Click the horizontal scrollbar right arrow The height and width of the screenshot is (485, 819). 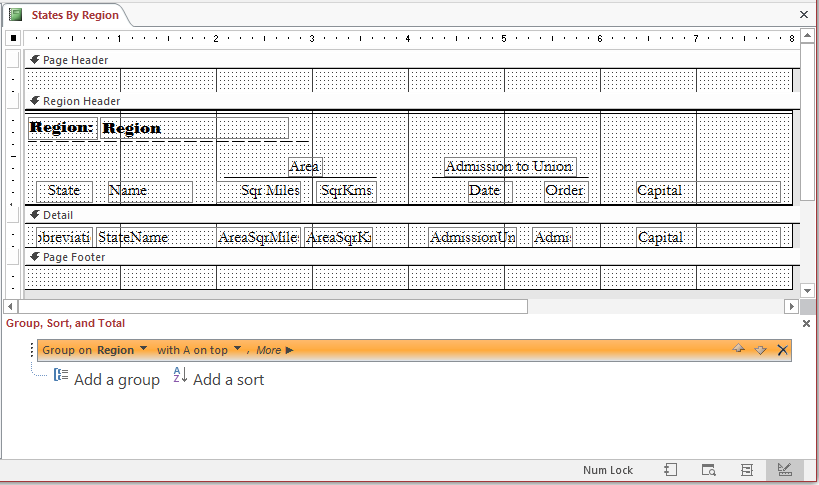pyautogui.click(x=791, y=306)
